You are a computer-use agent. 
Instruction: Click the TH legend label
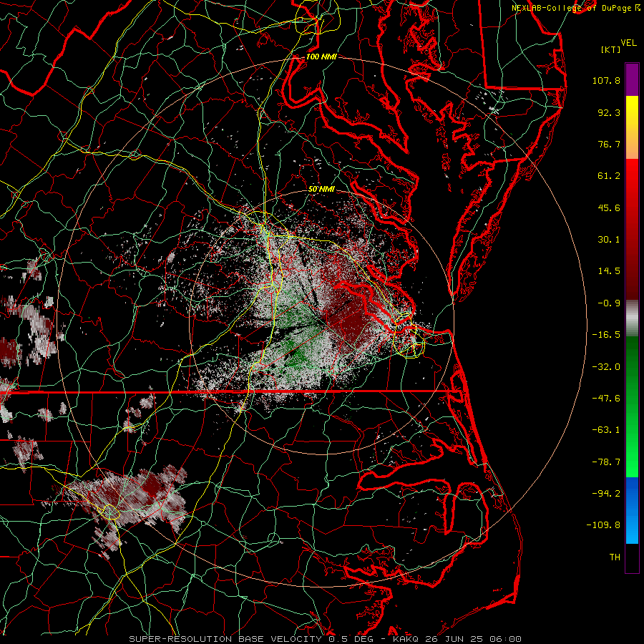pyautogui.click(x=615, y=557)
